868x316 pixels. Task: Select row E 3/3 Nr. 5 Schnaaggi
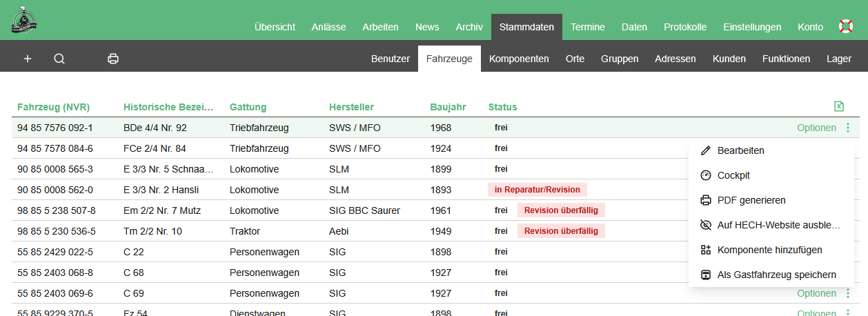434,169
